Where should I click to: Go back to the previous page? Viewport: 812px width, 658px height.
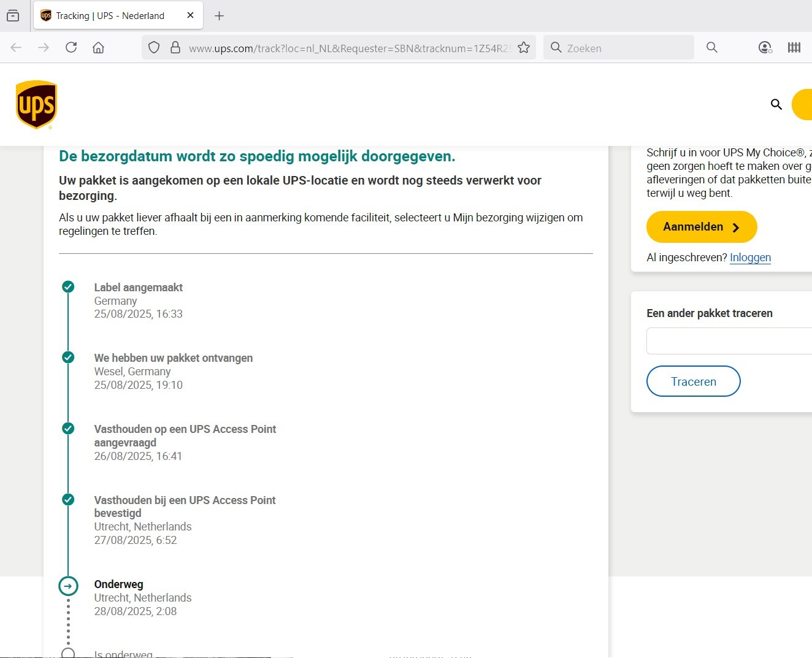coord(16,47)
